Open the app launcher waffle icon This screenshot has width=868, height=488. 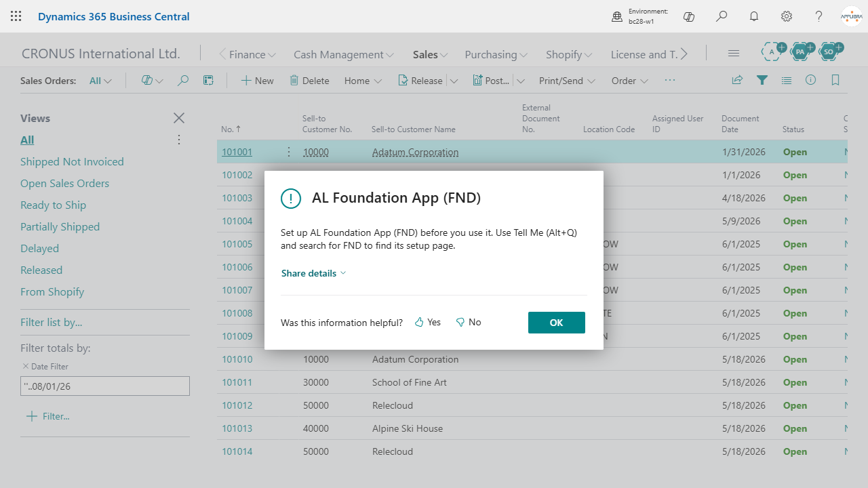click(16, 16)
